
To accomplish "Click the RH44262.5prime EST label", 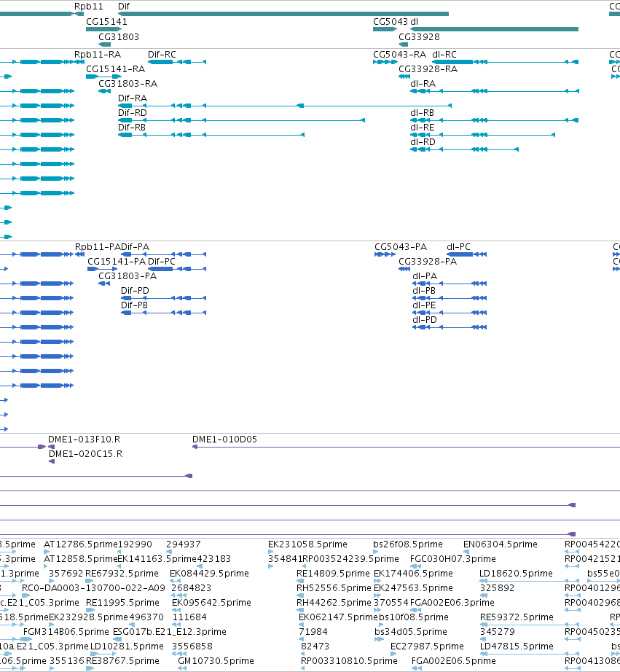I will pyautogui.click(x=334, y=603).
